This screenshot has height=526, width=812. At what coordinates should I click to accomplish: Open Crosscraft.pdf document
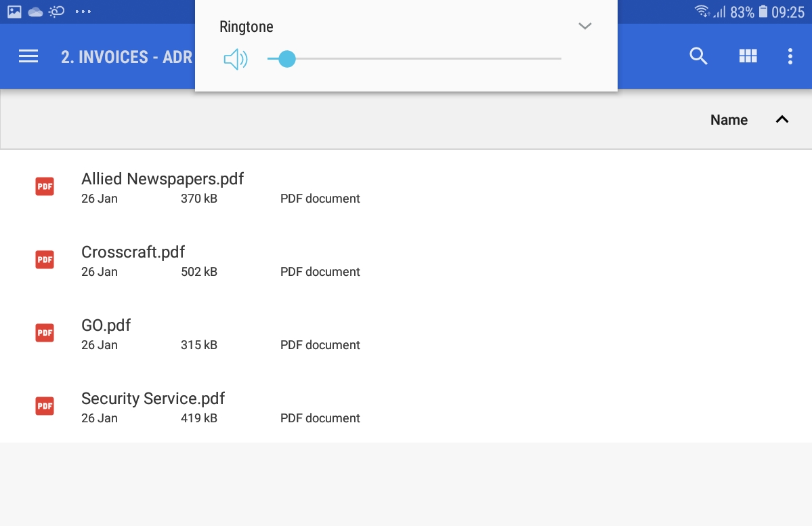133,253
